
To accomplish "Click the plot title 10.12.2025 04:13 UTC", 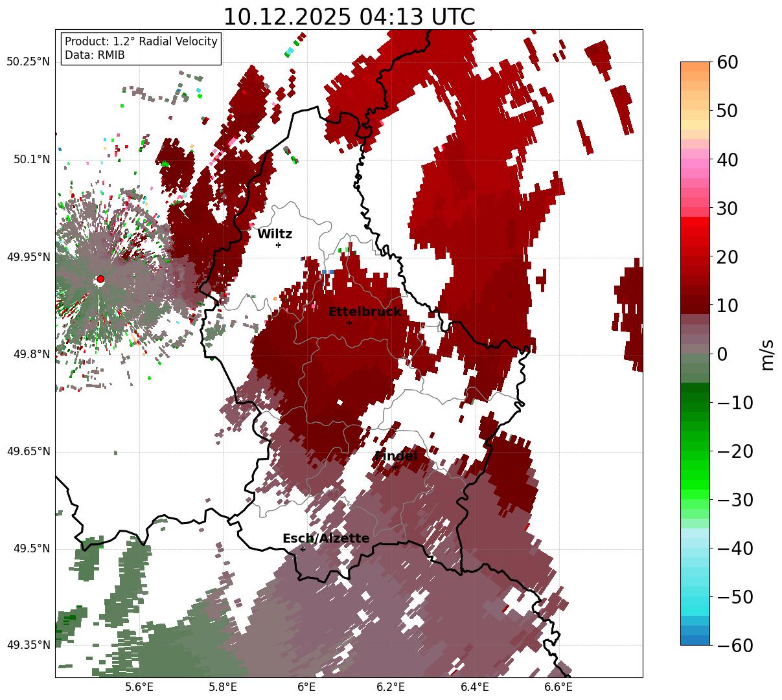I will pos(349,16).
